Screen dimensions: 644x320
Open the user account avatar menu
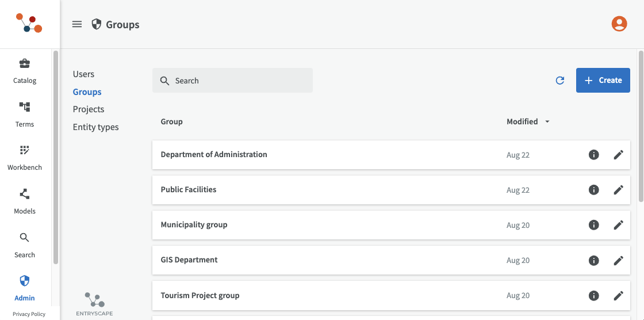click(619, 24)
